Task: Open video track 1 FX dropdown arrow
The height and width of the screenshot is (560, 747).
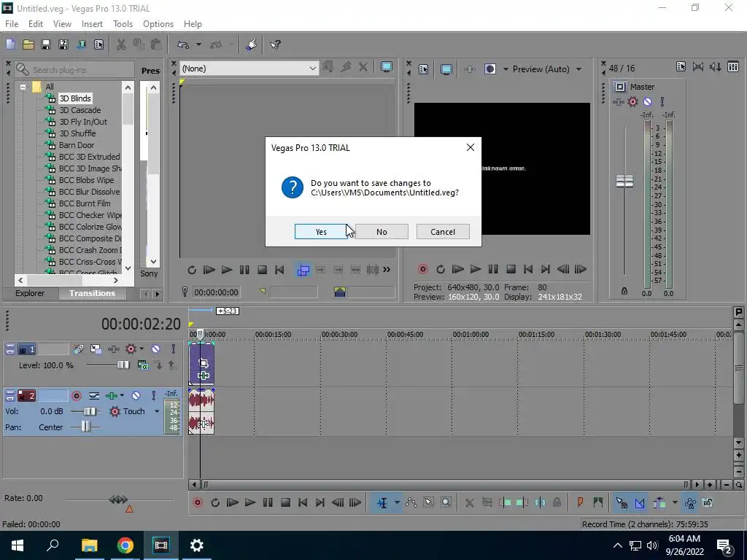Action: point(142,349)
